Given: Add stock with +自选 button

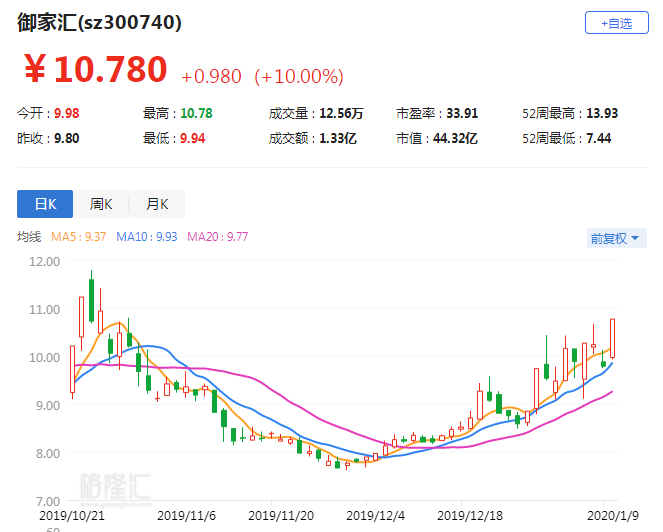Looking at the screenshot, I should tap(616, 23).
